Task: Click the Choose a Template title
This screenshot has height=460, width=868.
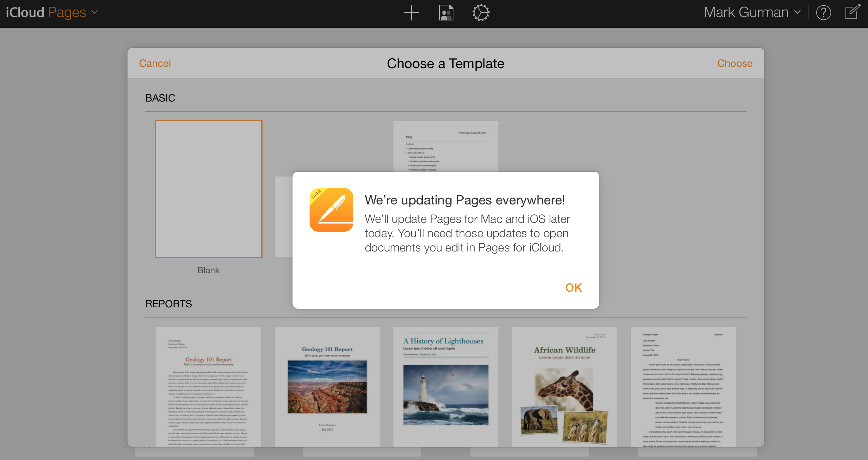Action: click(x=446, y=64)
